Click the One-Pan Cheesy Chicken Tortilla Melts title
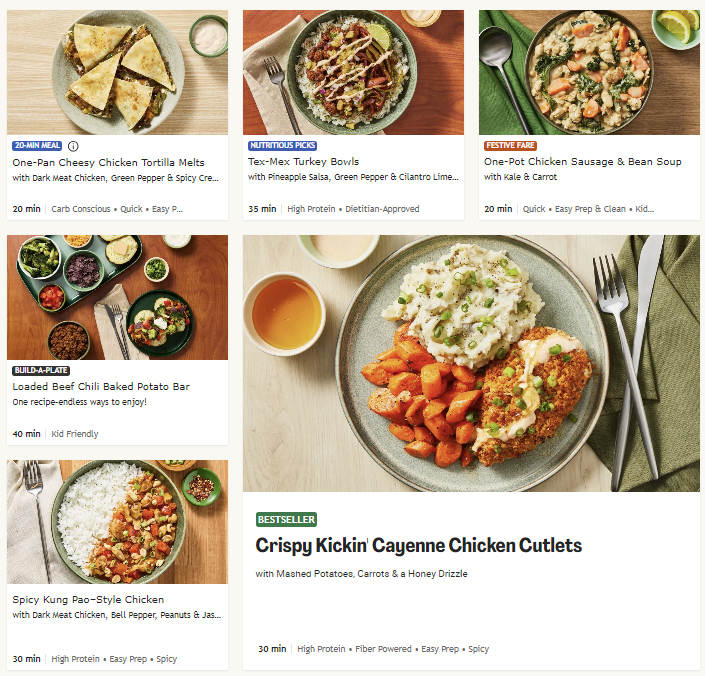705x676 pixels. pyautogui.click(x=108, y=162)
